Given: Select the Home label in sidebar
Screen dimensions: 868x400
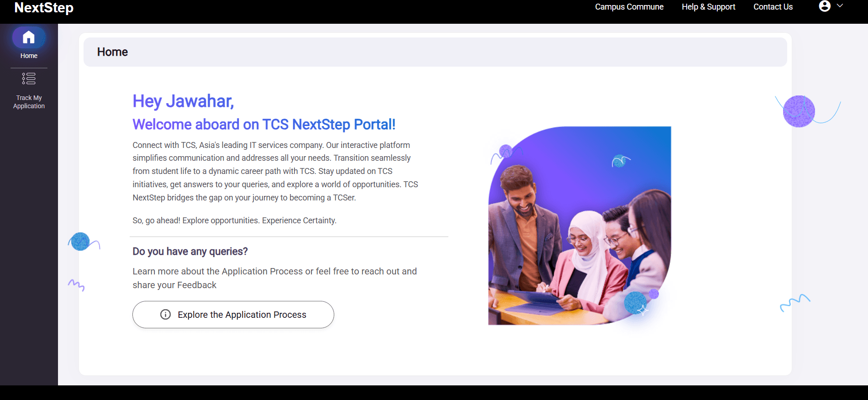Looking at the screenshot, I should (29, 56).
